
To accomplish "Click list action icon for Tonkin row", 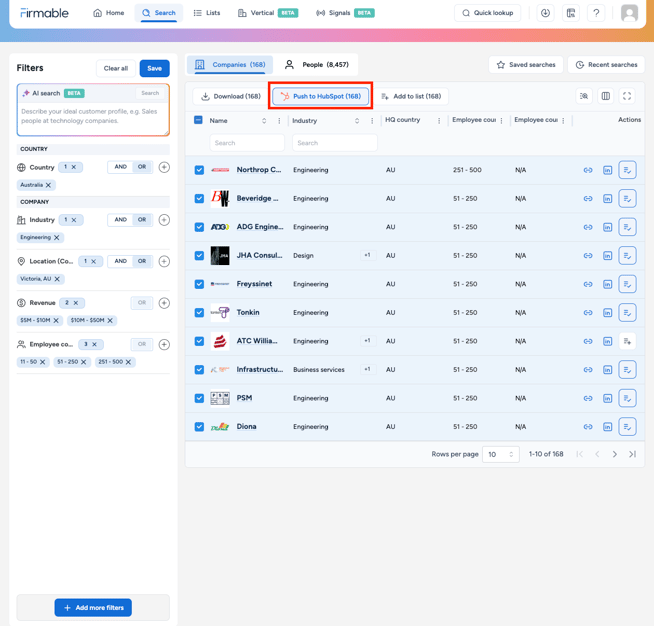I will (627, 313).
